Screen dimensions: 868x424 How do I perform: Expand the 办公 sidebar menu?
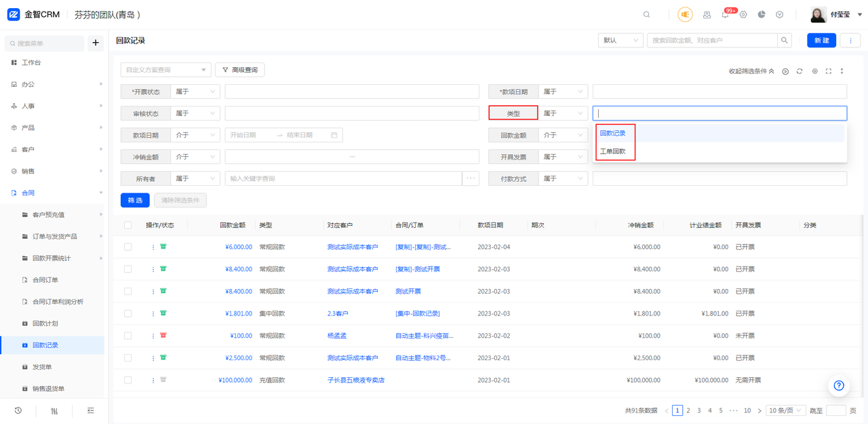52,84
